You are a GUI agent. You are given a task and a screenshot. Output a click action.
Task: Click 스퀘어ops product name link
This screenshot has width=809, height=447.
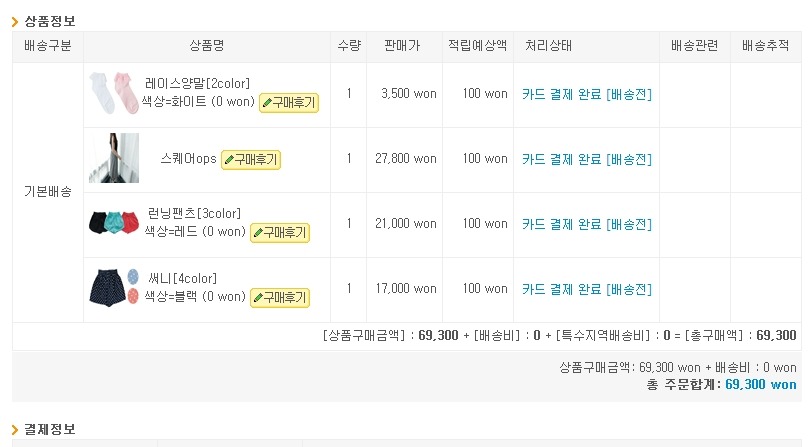pyautogui.click(x=188, y=159)
